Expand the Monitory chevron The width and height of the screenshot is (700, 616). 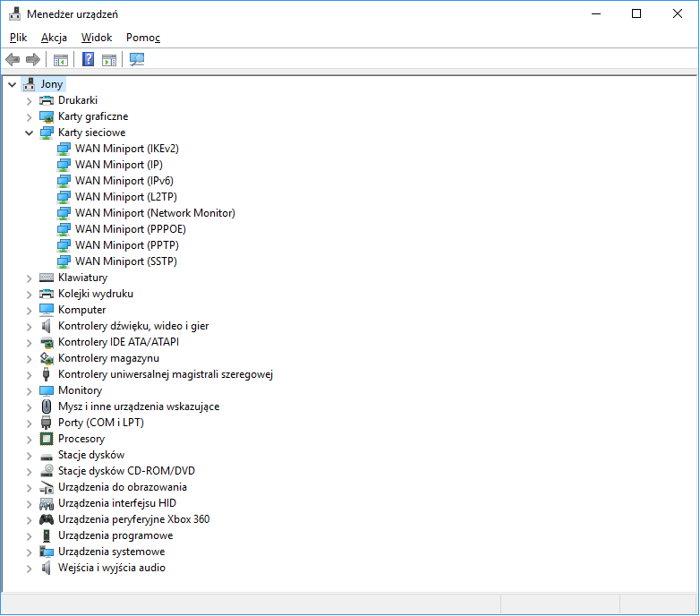point(29,391)
